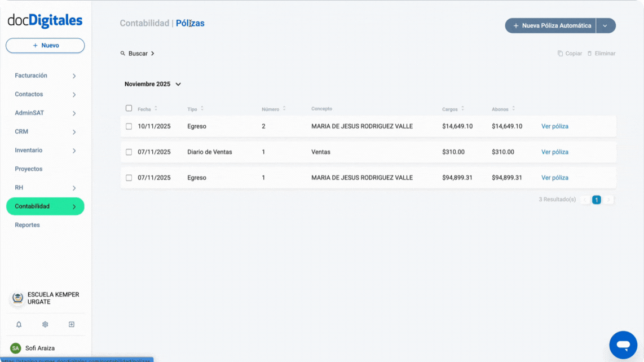Open the chat bubble in bottom right corner

click(x=623, y=345)
